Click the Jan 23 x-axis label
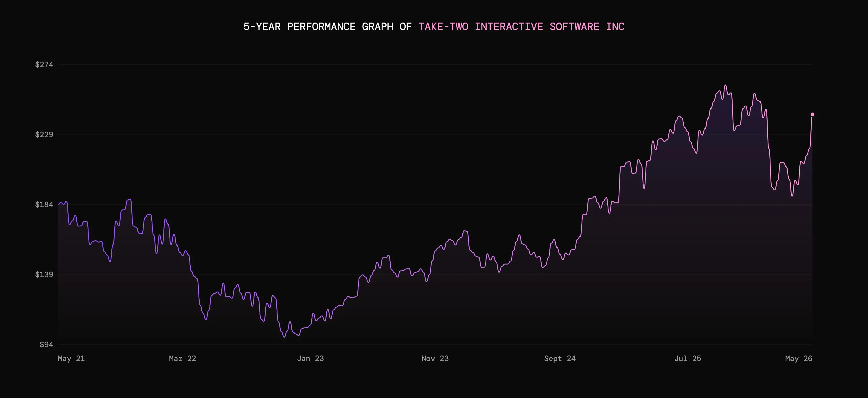Screen dimensions: 868x398 [x=310, y=359]
